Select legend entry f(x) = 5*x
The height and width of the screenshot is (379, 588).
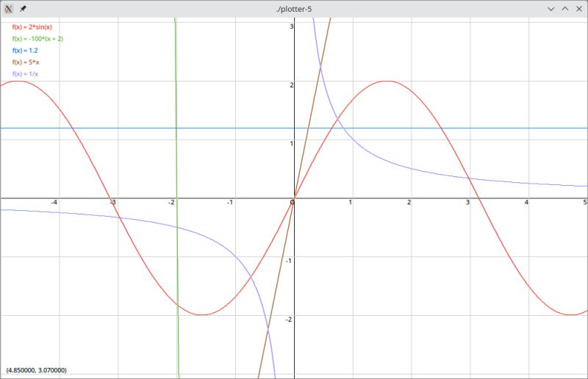26,62
